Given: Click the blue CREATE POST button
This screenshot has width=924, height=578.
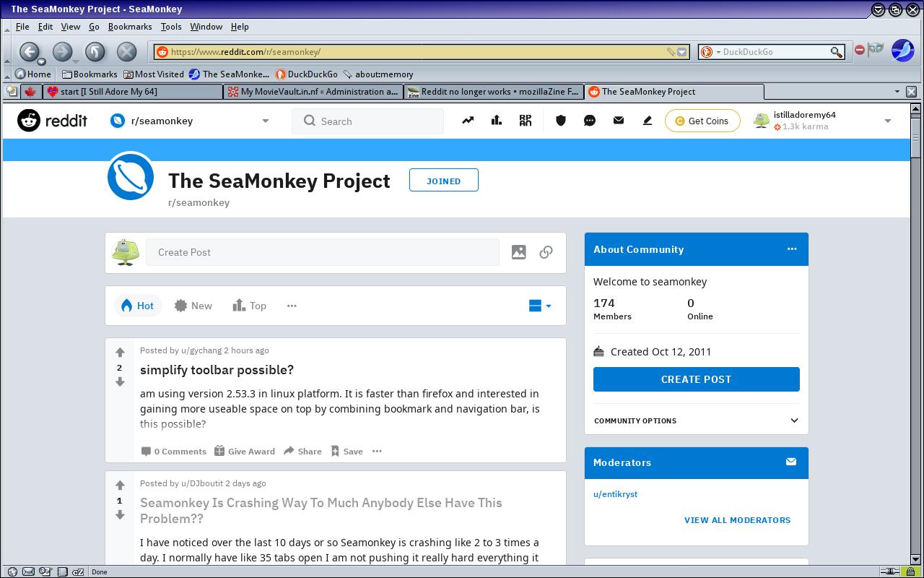Looking at the screenshot, I should (697, 379).
